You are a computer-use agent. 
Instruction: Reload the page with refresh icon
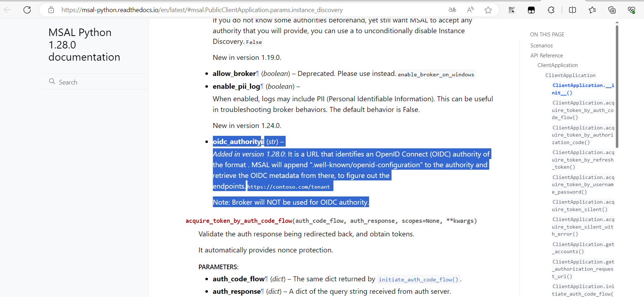[x=27, y=10]
